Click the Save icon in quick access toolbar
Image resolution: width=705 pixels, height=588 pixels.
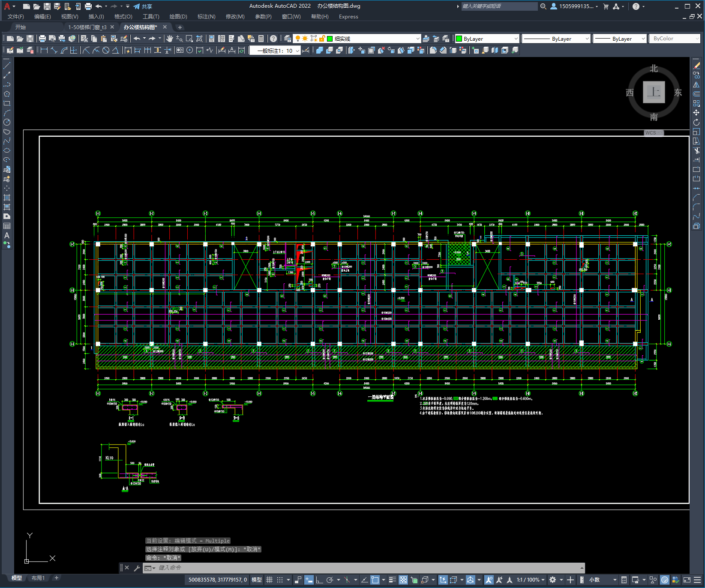[x=47, y=6]
